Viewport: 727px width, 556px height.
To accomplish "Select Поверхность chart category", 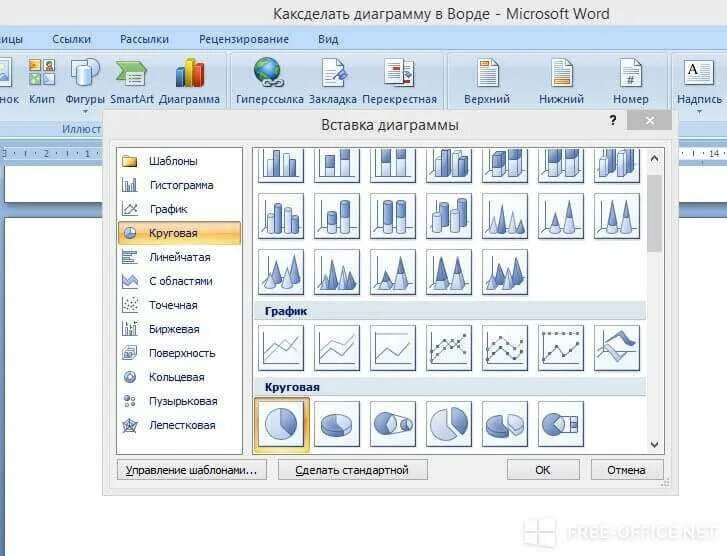I will [179, 353].
